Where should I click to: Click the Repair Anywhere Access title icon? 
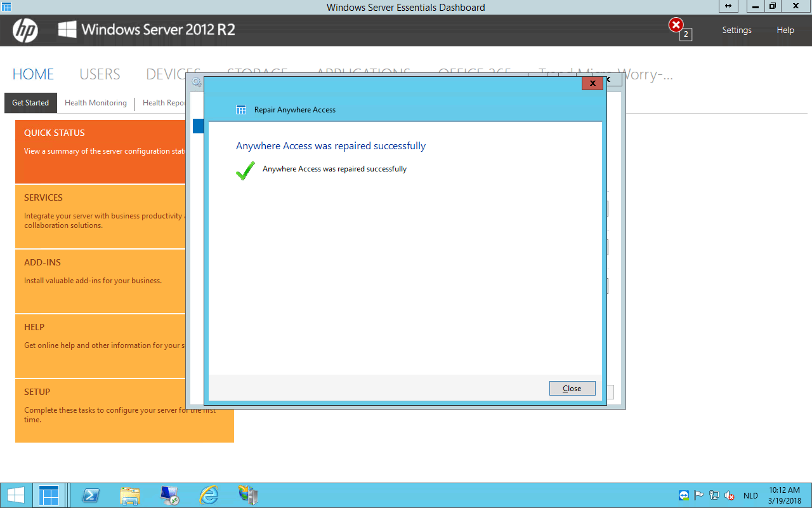coord(241,110)
